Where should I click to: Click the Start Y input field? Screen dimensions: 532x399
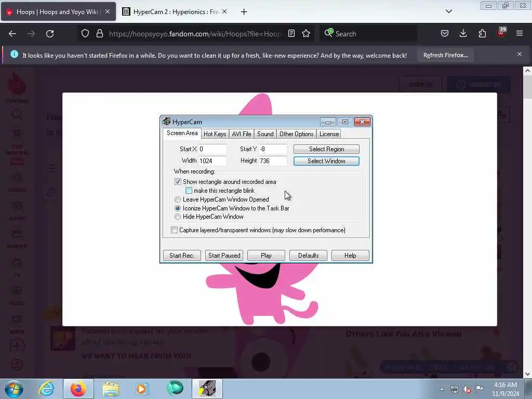tap(272, 149)
